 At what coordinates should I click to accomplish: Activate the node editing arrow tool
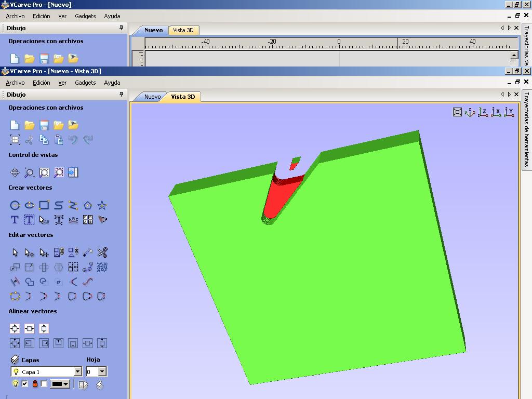tap(30, 253)
